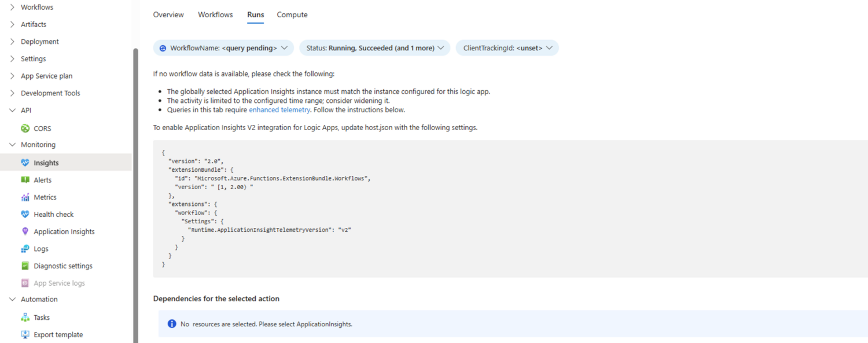Open the ClientTrackingId filter dropdown
The width and height of the screenshot is (868, 343).
(x=507, y=48)
